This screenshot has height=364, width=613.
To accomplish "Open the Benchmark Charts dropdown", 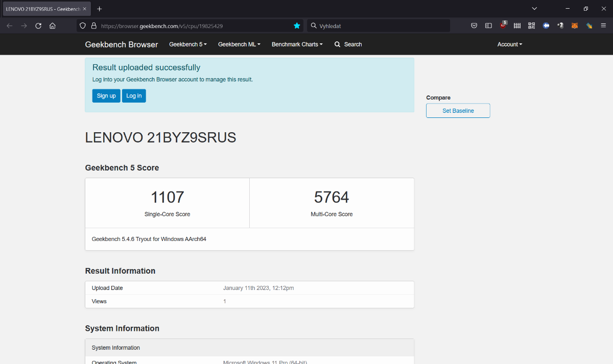I will click(297, 44).
